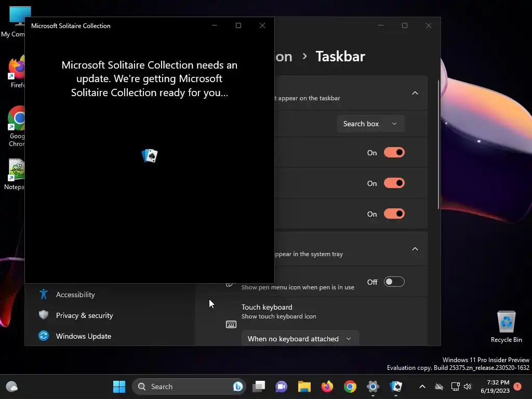The height and width of the screenshot is (399, 532).
Task: Click Microsoft Solitaire Collection window title
Action: coord(71,26)
